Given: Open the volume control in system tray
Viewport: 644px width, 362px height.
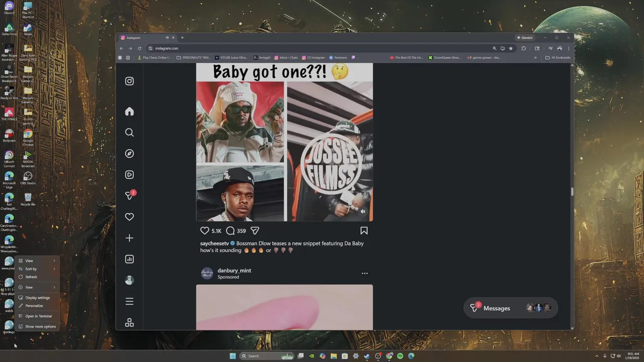Looking at the screenshot, I should point(619,356).
